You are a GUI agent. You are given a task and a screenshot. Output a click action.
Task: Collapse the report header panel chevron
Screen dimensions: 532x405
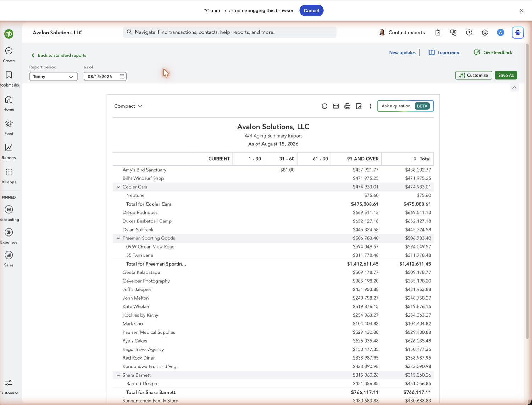coord(514,88)
